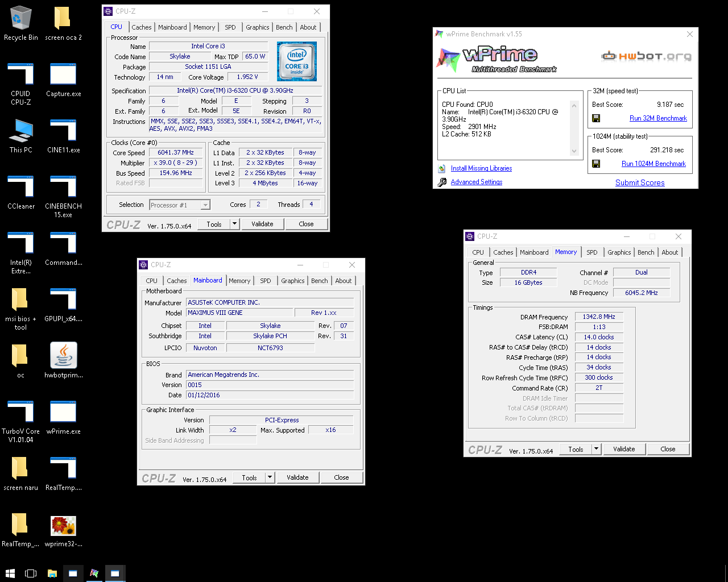This screenshot has height=582, width=728.
Task: Expand Tools dropdown arrow in Memory window
Action: [x=596, y=449]
